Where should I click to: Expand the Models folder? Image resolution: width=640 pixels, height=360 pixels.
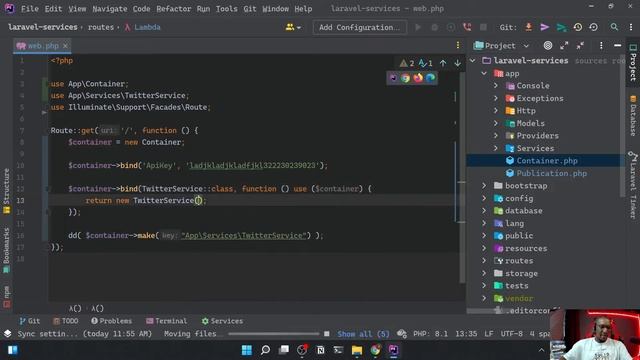tap(496, 123)
